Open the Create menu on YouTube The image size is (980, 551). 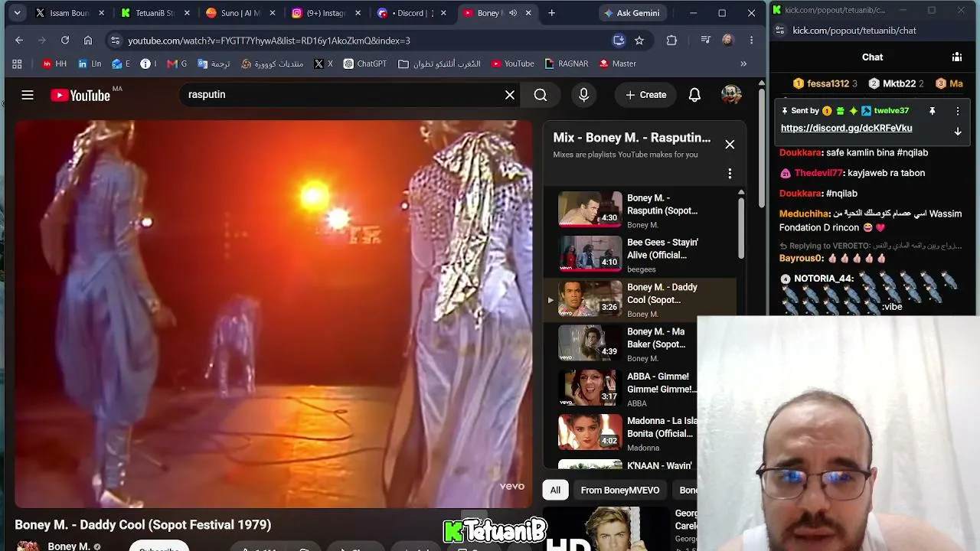645,95
